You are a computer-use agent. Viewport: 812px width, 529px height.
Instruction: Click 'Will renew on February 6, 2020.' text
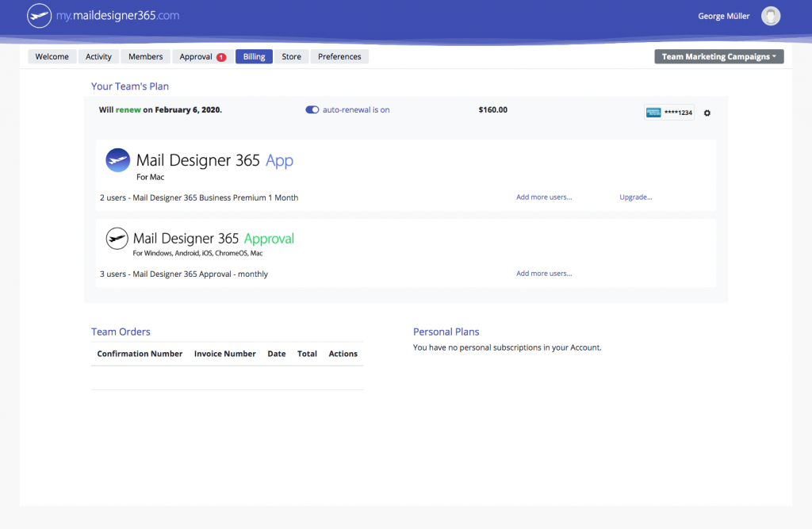160,109
